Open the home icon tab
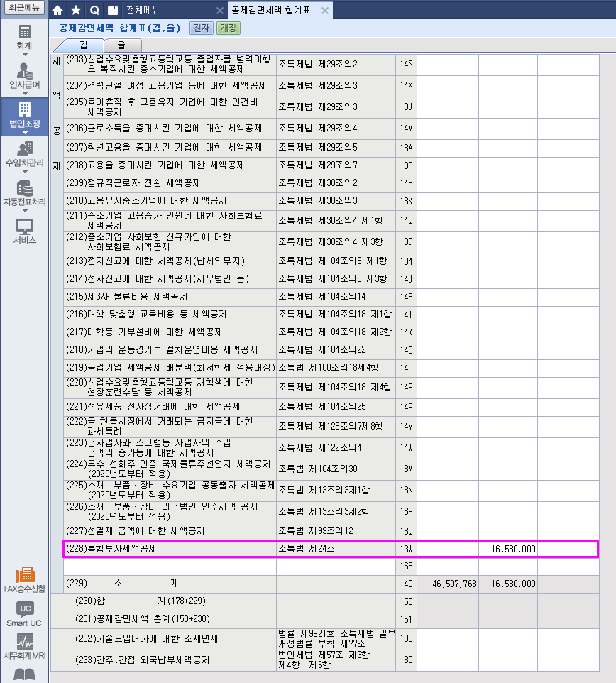This screenshot has width=616, height=683. [x=57, y=10]
